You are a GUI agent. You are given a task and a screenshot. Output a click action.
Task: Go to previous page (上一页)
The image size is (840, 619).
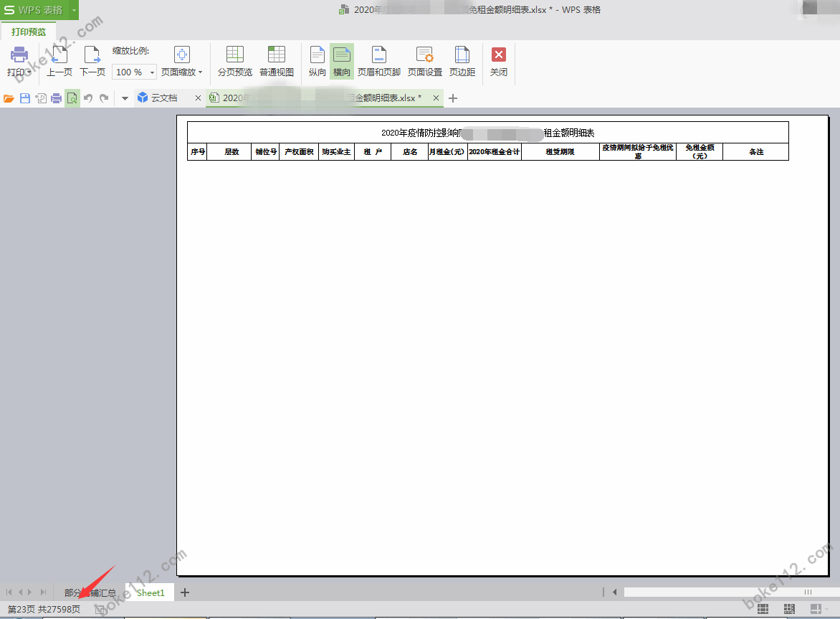point(59,62)
